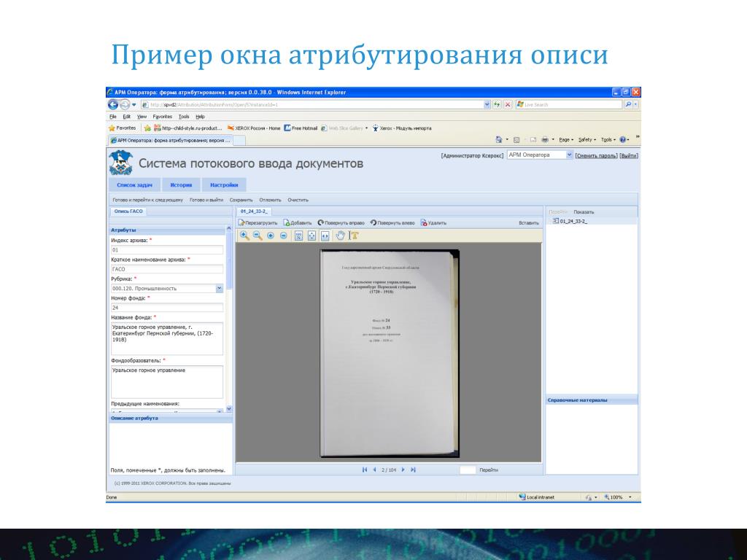This screenshot has height=560, width=747.
Task: Go to previous page in pager
Action: (374, 470)
